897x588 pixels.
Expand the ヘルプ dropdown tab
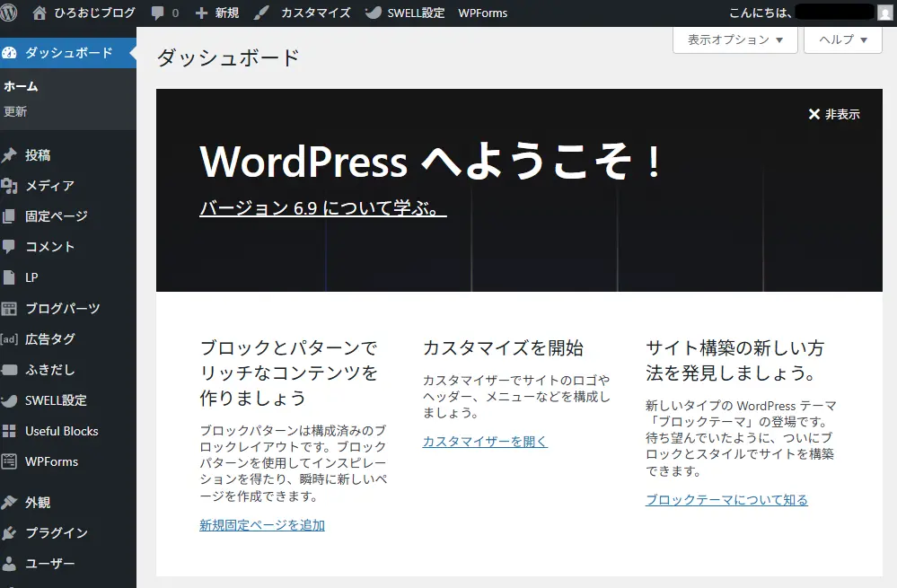point(843,39)
